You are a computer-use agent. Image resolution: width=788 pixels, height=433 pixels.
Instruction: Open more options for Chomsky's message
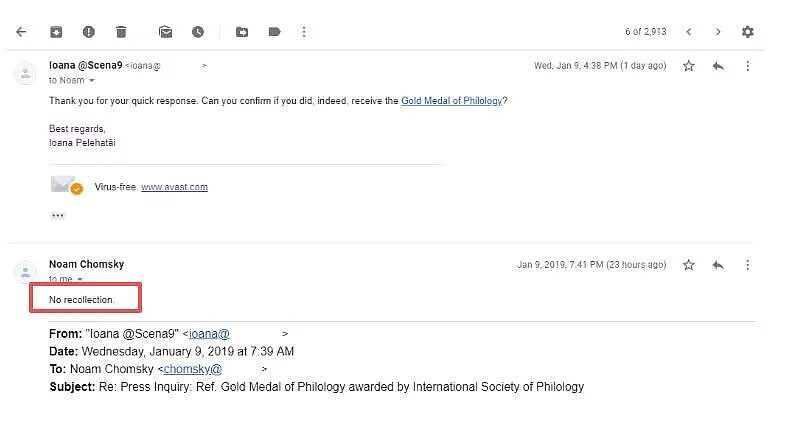pos(748,265)
